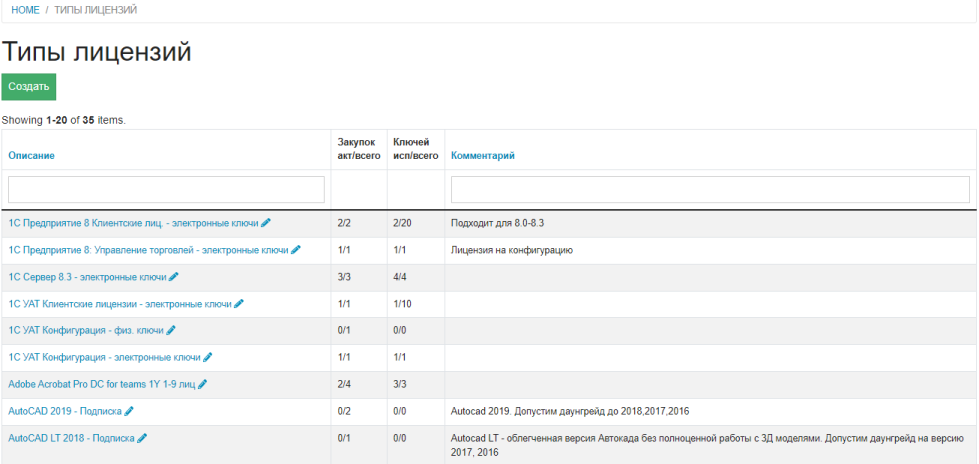The width and height of the screenshot is (979, 464).
Task: Edit pencil icon for 1С УАТ Клиентские лицензии
Action: [x=239, y=304]
